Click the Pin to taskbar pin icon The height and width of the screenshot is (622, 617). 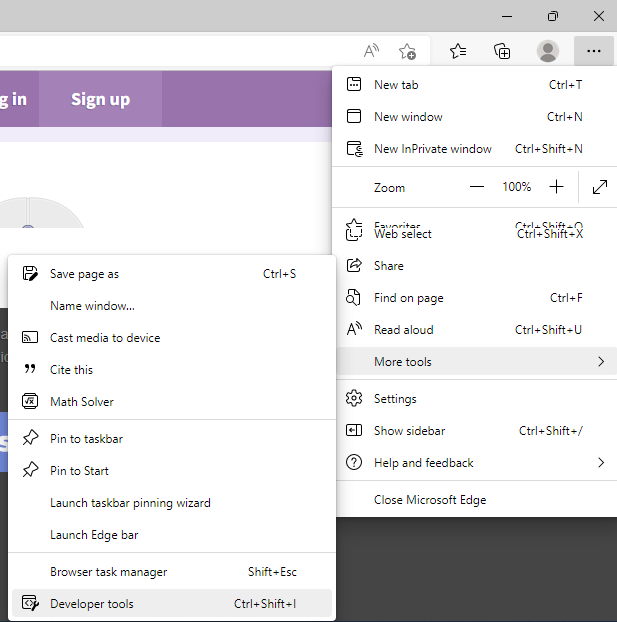pos(31,438)
